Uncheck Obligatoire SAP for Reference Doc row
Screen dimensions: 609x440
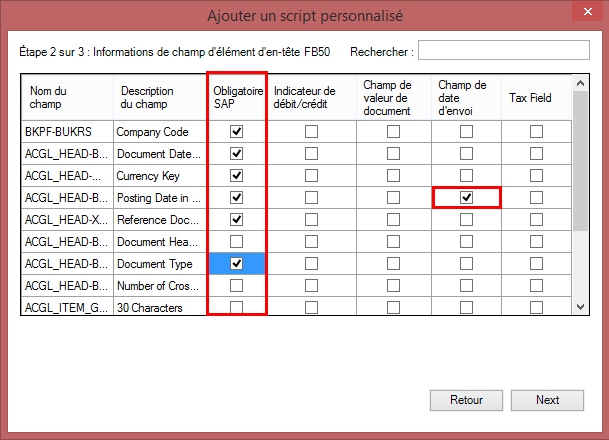(x=237, y=220)
